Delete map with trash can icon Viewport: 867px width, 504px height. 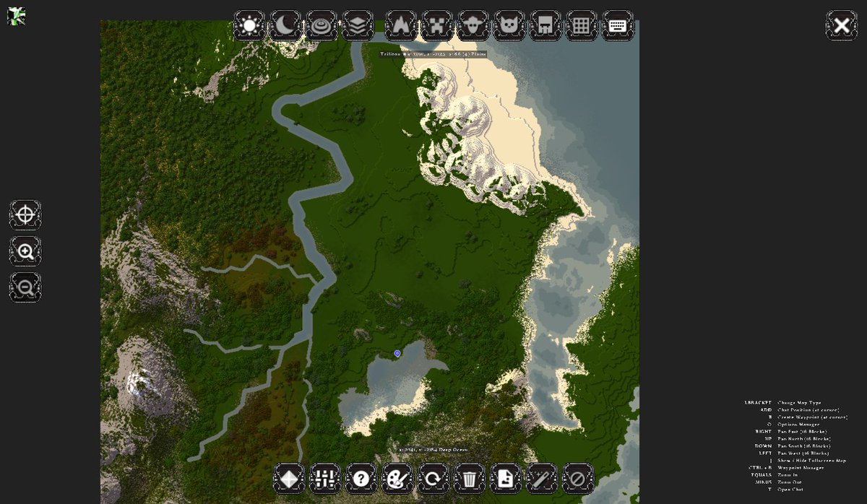coord(470,478)
